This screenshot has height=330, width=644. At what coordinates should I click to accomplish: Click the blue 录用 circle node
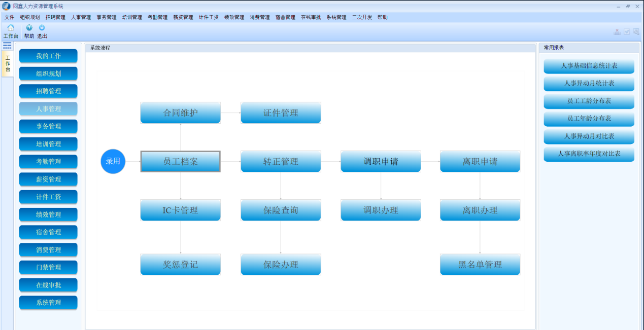113,161
